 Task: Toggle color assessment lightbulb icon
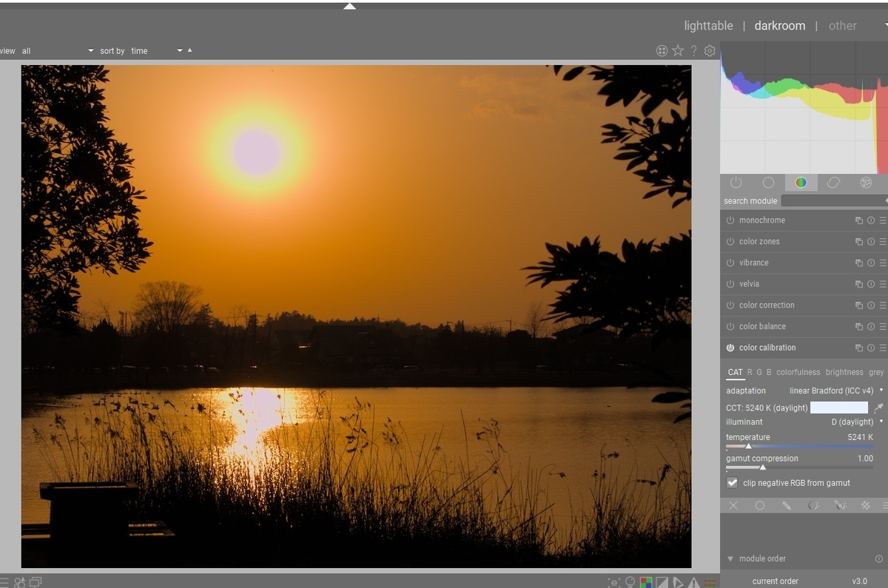[630, 582]
